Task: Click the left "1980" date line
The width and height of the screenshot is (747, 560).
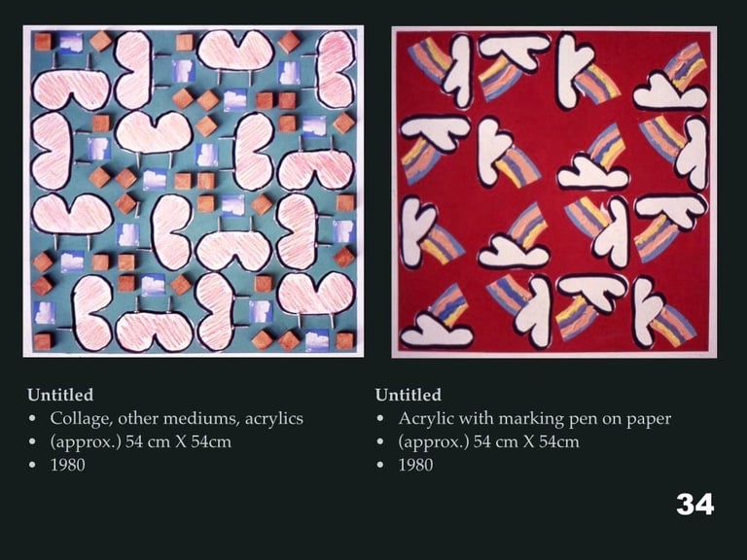Action: [x=68, y=465]
